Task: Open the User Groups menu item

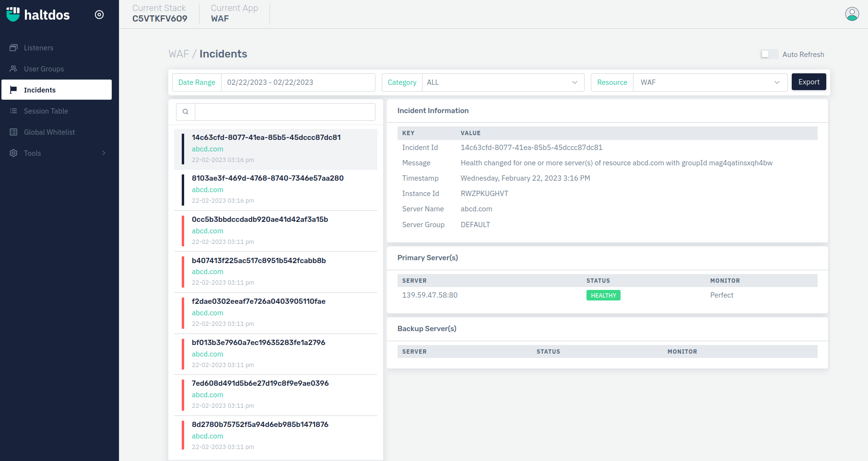Action: coord(57,69)
